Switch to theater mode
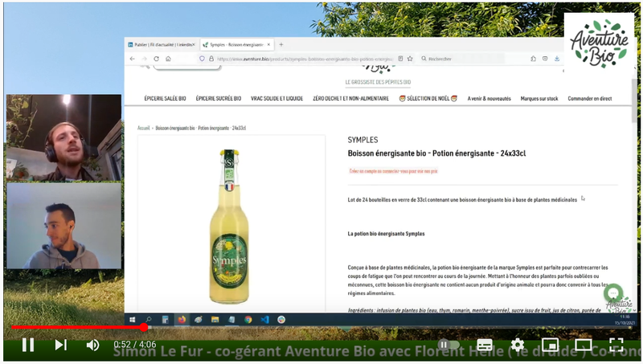 pyautogui.click(x=584, y=345)
